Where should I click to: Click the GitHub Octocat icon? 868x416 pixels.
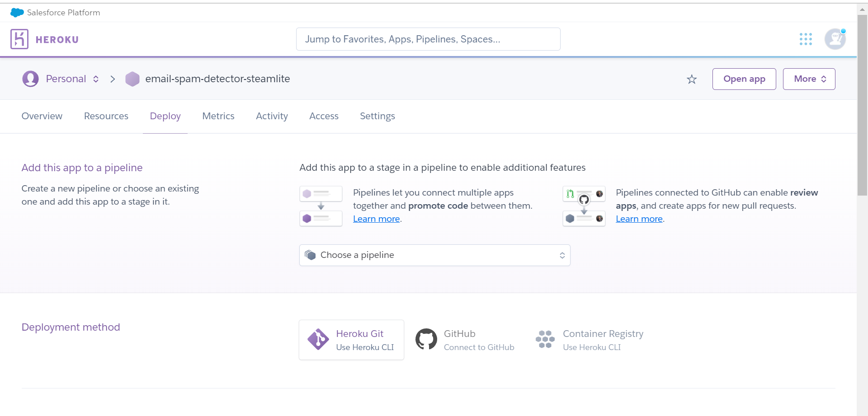(x=425, y=339)
